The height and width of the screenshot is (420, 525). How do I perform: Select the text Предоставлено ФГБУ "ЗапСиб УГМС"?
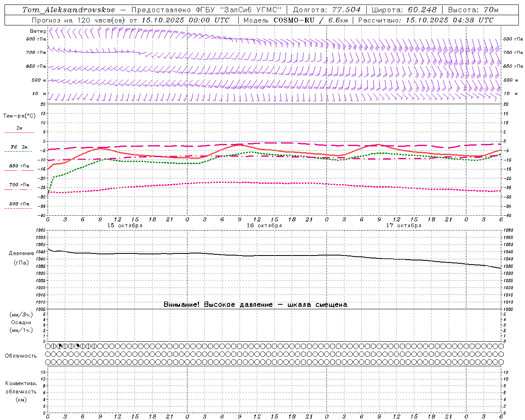pos(206,10)
